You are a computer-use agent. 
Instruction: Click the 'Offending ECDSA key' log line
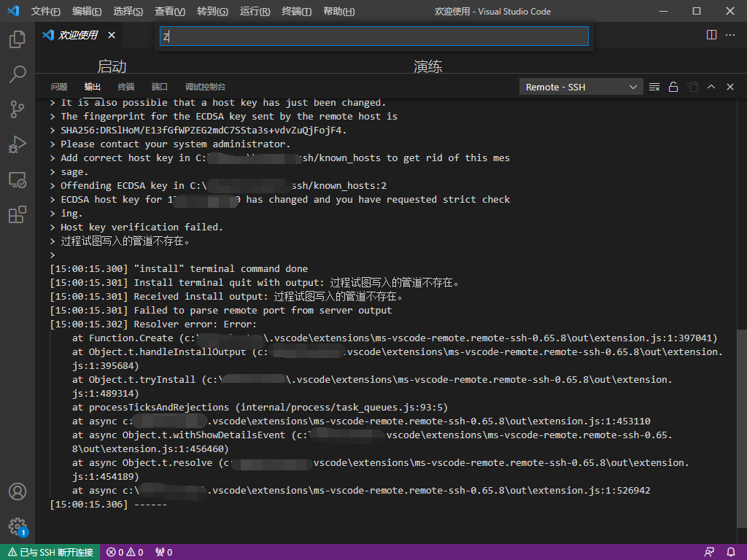coord(223,186)
